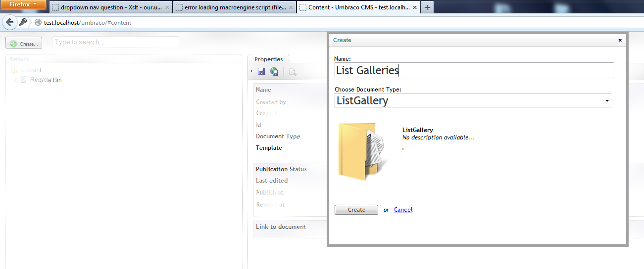
Task: Click the browser back arrow button
Action: pyautogui.click(x=10, y=22)
